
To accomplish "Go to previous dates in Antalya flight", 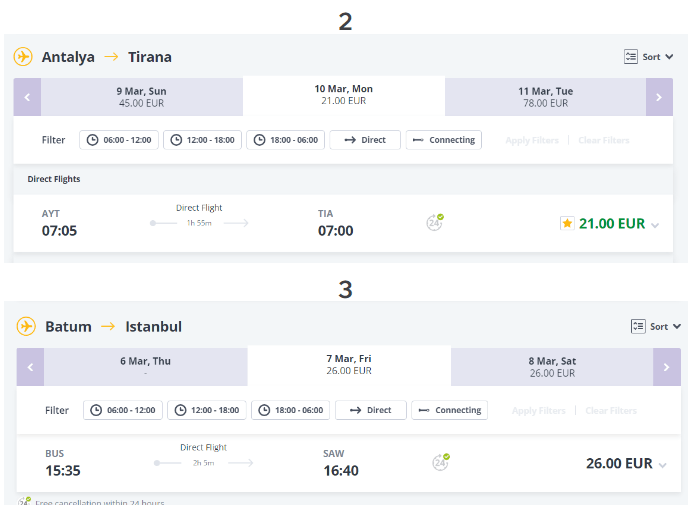I will (27, 97).
